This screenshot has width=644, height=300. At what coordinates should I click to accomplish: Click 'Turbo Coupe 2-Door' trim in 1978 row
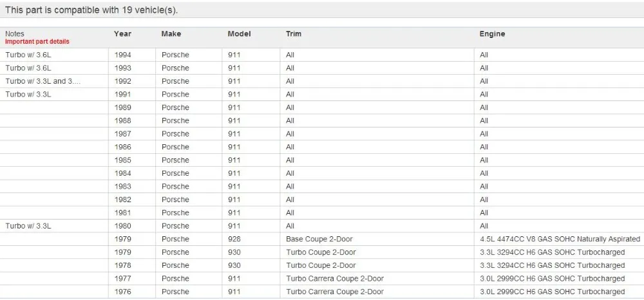tap(321, 265)
